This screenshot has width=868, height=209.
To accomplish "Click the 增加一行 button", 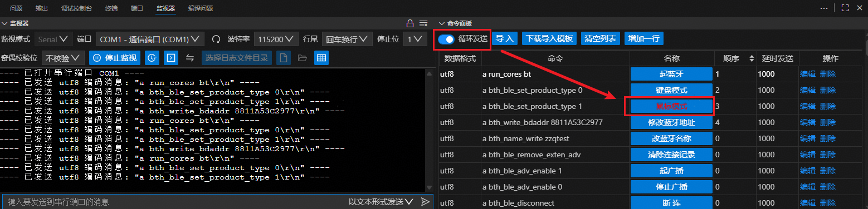I will [644, 39].
